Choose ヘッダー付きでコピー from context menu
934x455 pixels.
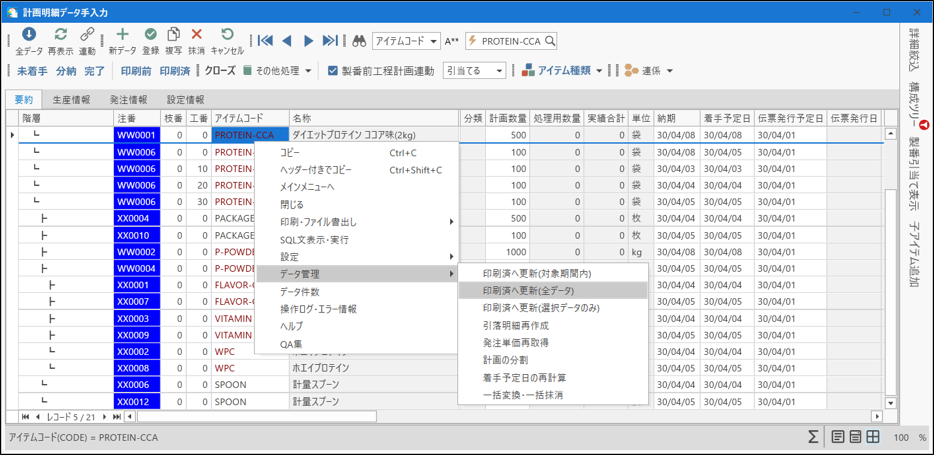315,170
